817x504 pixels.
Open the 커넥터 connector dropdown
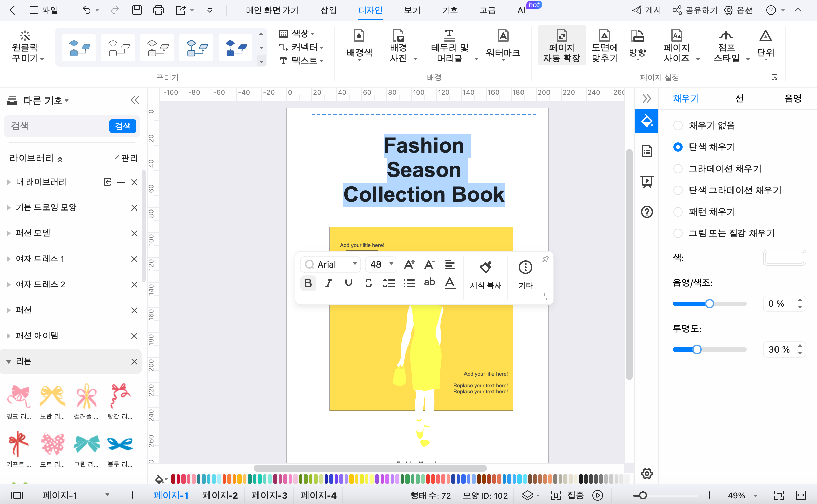point(301,47)
